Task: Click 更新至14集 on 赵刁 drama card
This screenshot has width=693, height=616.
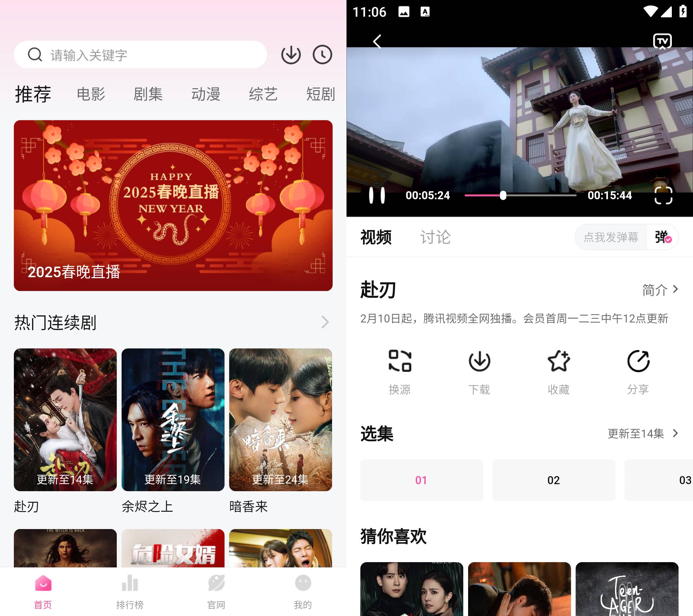Action: tap(64, 479)
